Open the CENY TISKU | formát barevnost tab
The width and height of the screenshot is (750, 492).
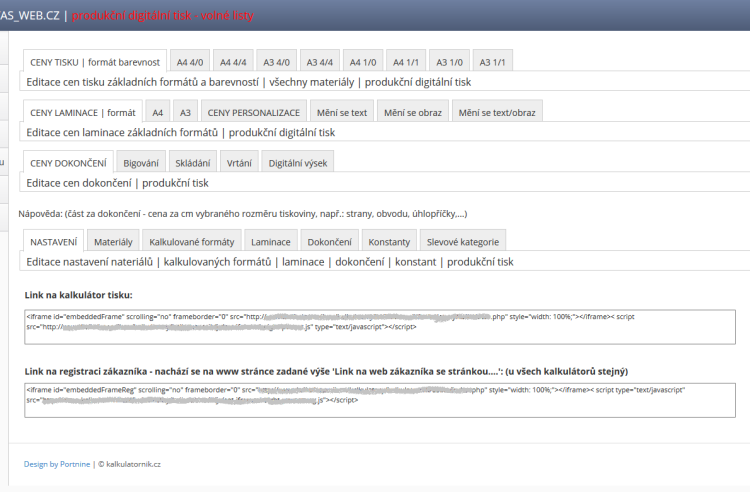click(x=95, y=62)
